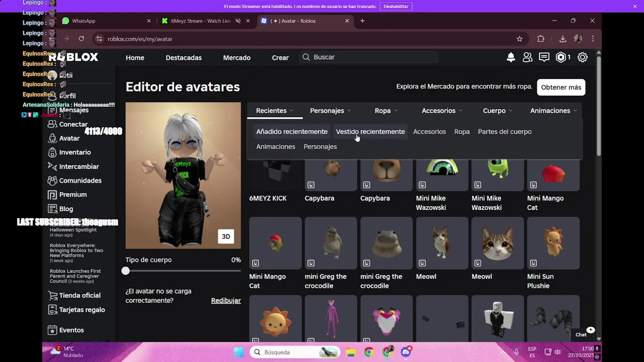Click the Tipo de cuerpo slider handle
The image size is (644, 362).
pyautogui.click(x=125, y=270)
